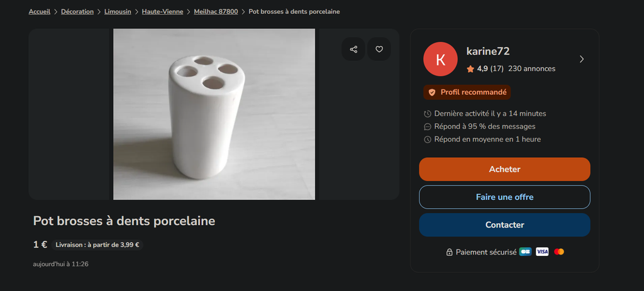Click the Visa payment icon
644x291 pixels.
542,252
